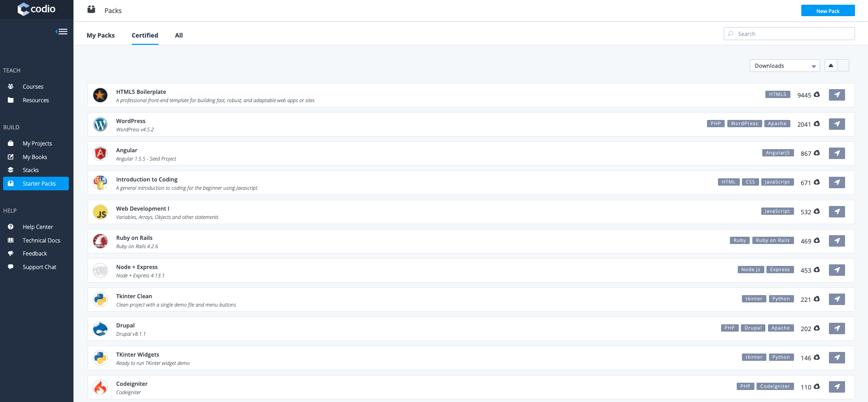Open the HTML5 Boilerplate pack icon
Screen dimensions: 868x402
[100, 95]
